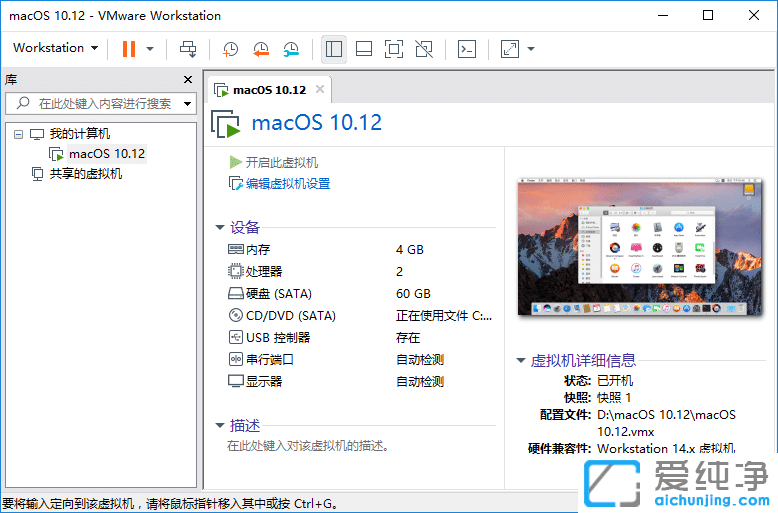Select the 硬盘 (SATA) device row
The width and height of the screenshot is (778, 513).
360,294
